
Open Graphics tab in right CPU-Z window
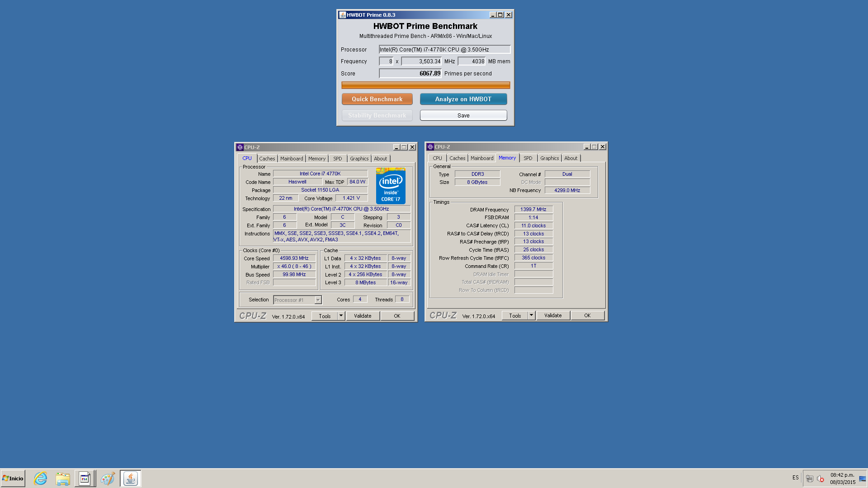pos(550,158)
